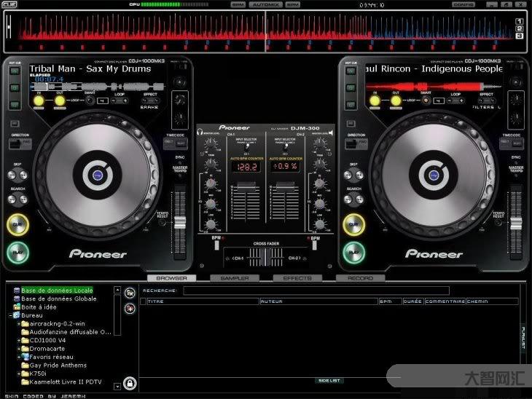Click the left deck Smart loop knob
Image resolution: width=532 pixels, height=399 pixels.
[x=90, y=100]
